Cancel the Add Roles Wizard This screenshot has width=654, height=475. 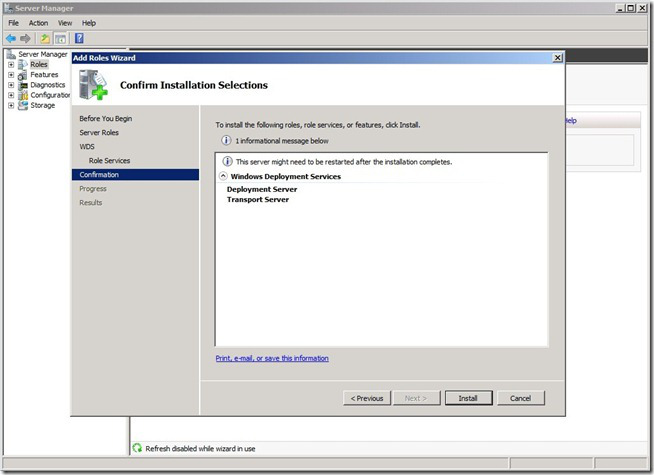click(520, 398)
